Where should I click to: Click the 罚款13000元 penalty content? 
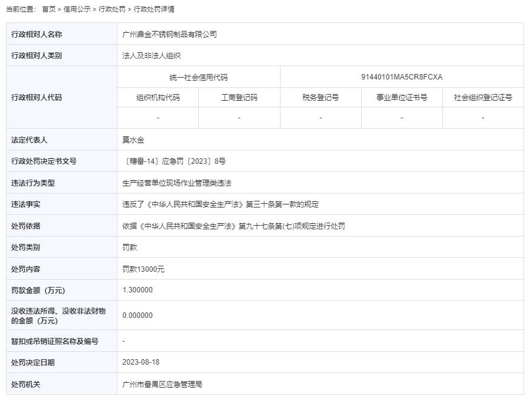[x=144, y=269]
